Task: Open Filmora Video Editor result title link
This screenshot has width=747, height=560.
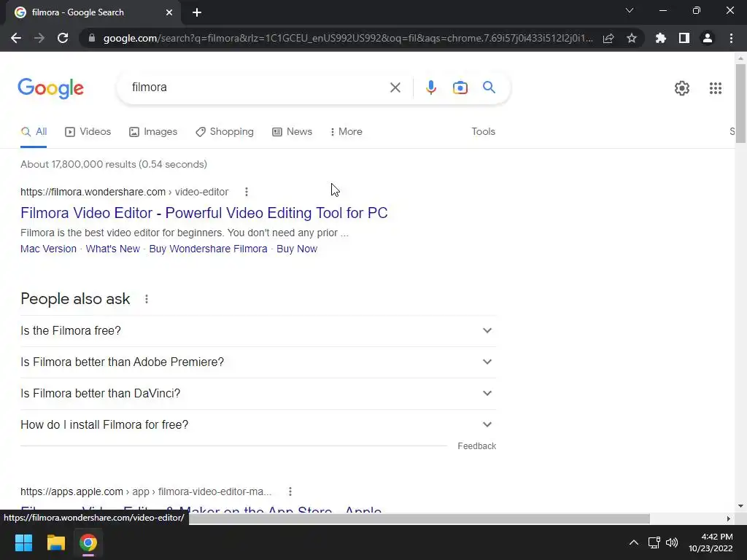Action: click(x=204, y=213)
